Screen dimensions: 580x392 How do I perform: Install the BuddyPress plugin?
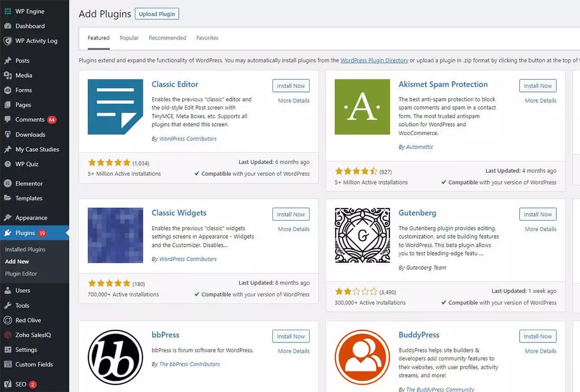(x=538, y=336)
